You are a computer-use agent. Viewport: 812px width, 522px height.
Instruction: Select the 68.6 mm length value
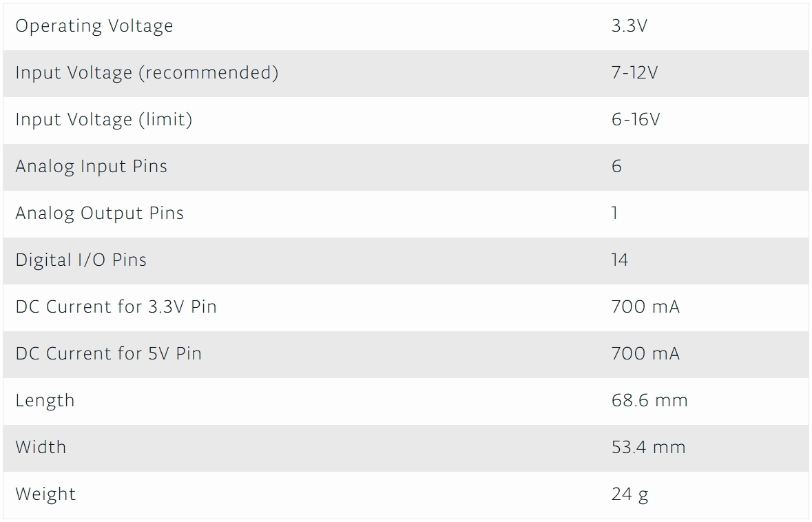pos(649,401)
